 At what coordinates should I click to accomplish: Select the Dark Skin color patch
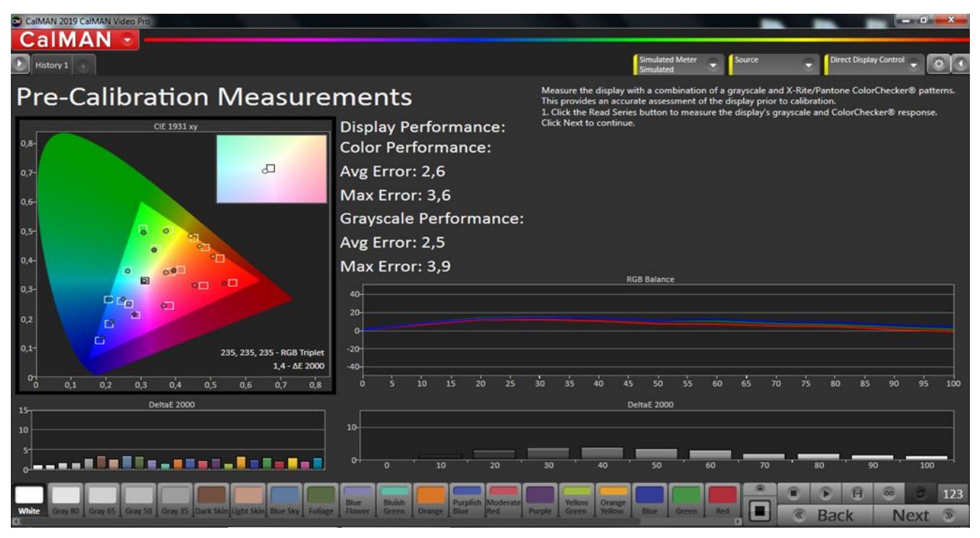tap(212, 500)
